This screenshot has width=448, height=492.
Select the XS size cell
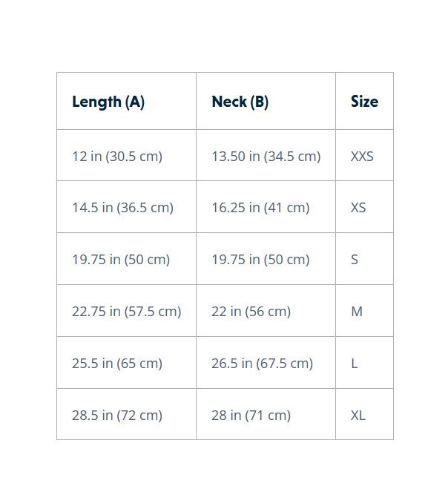pos(358,208)
